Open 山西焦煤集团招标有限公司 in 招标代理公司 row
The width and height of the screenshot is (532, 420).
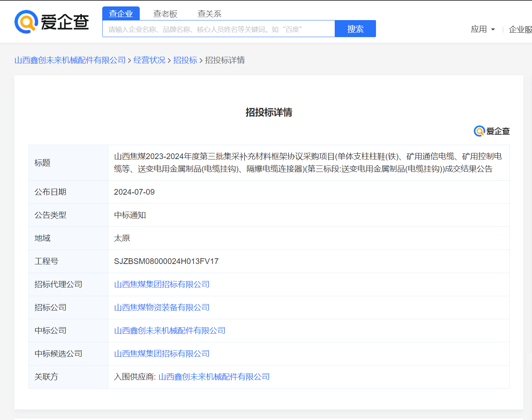[162, 284]
